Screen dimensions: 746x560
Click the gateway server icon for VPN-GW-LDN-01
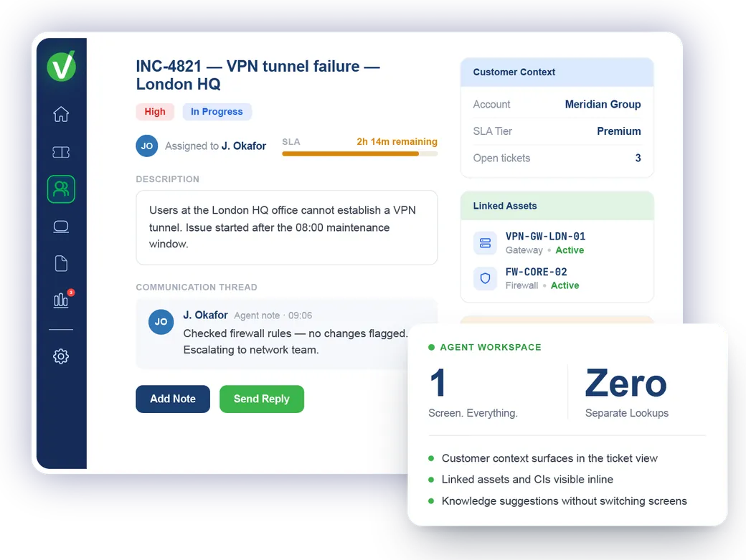tap(485, 243)
